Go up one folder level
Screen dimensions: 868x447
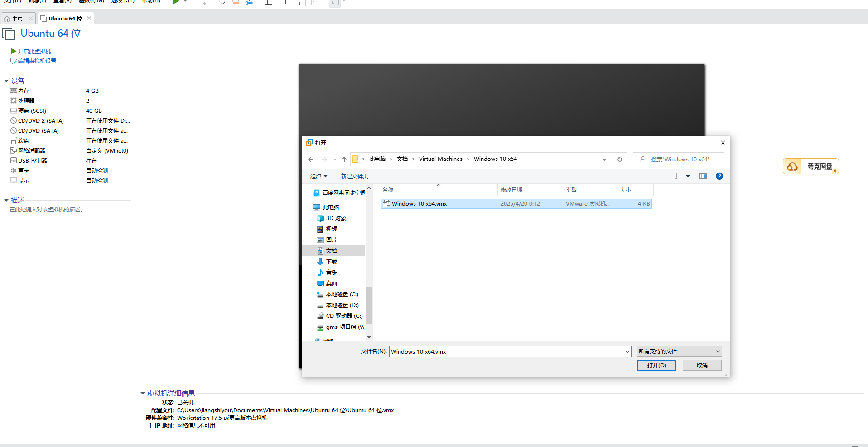[x=344, y=159]
